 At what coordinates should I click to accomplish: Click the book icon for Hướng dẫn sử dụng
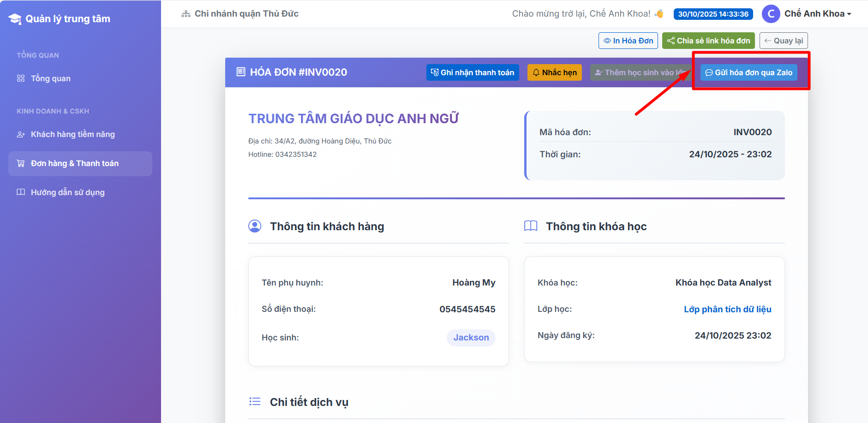[21, 192]
